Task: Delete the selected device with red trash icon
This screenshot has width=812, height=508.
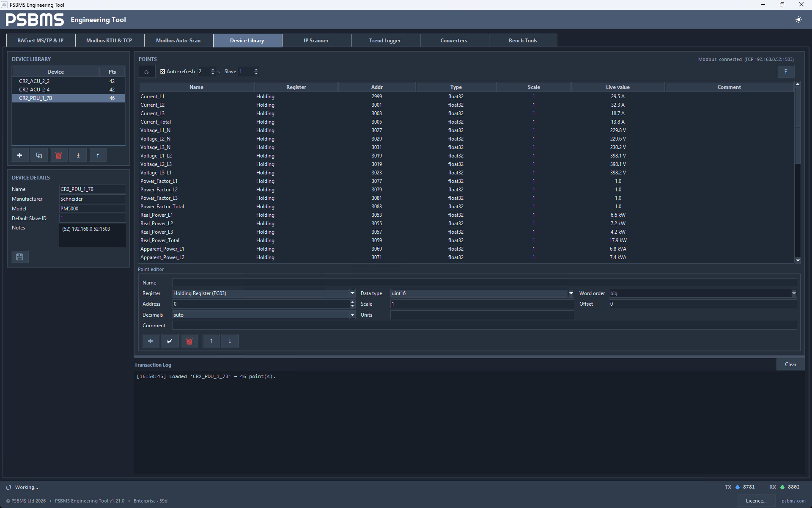Action: coord(59,155)
